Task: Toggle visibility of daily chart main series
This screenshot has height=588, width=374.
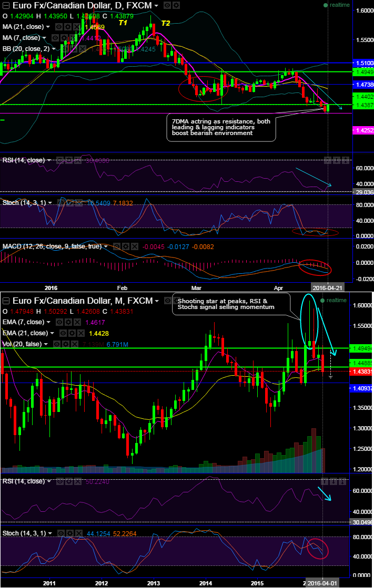Action: click(167, 6)
